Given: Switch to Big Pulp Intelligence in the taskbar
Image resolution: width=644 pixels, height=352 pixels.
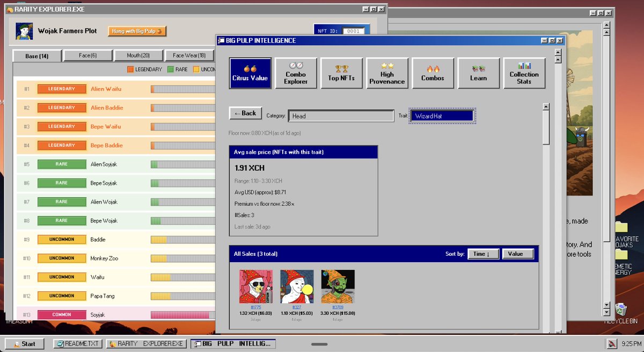Looking at the screenshot, I should click(x=233, y=344).
